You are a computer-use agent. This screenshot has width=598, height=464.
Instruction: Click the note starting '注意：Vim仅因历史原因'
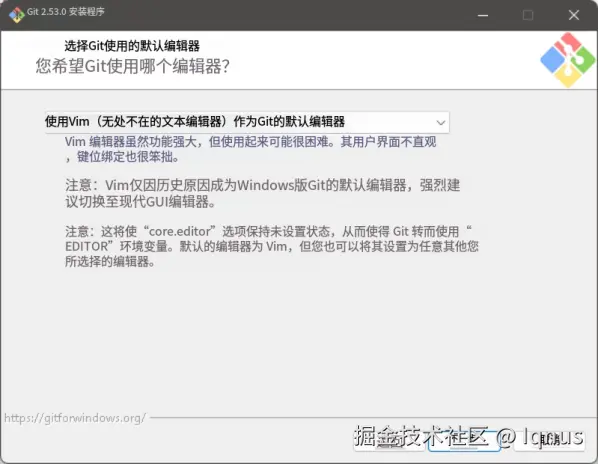tap(263, 193)
